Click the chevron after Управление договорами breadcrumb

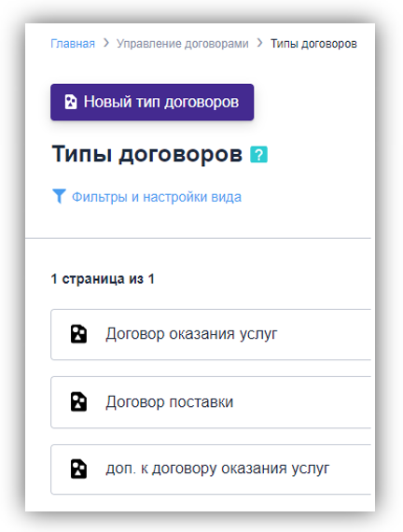coord(260,43)
